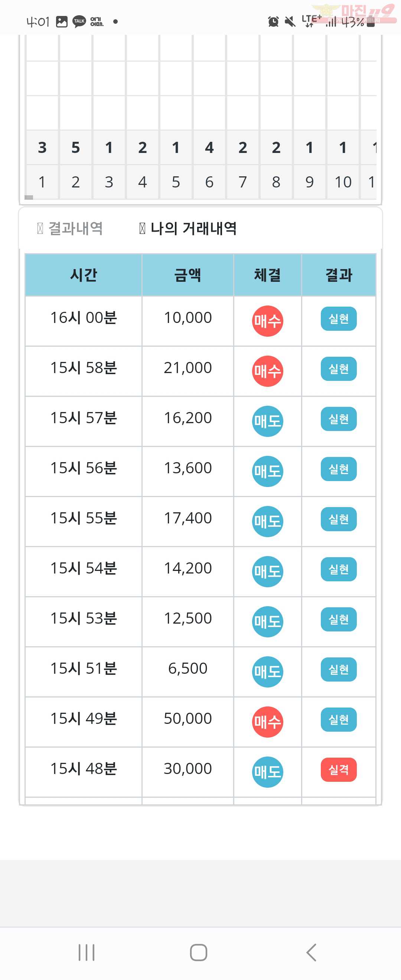The height and width of the screenshot is (980, 401).
Task: Tap the red 실격 result label
Action: [x=339, y=770]
